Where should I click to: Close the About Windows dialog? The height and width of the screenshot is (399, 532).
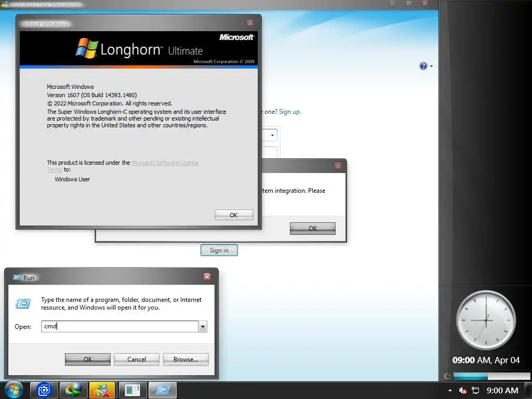coord(250,23)
